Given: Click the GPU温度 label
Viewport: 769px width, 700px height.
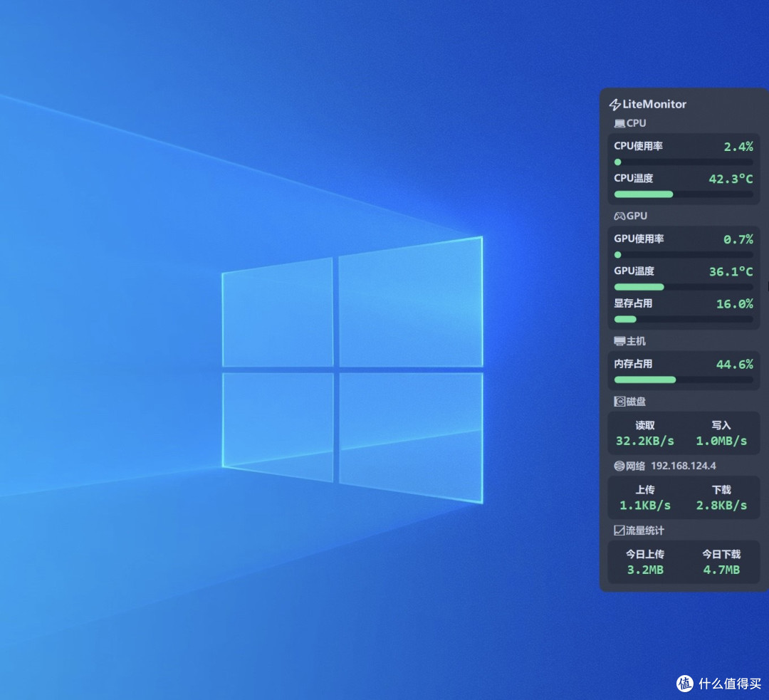Looking at the screenshot, I should click(x=634, y=271).
